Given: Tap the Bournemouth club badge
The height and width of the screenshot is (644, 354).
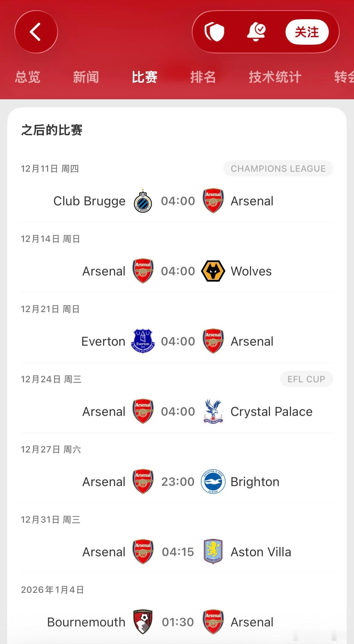Looking at the screenshot, I should coord(143,622).
